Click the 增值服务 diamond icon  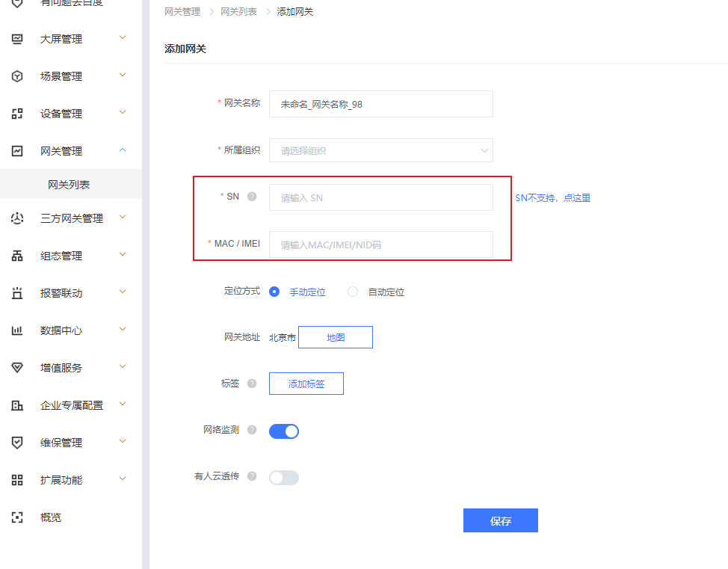[17, 368]
